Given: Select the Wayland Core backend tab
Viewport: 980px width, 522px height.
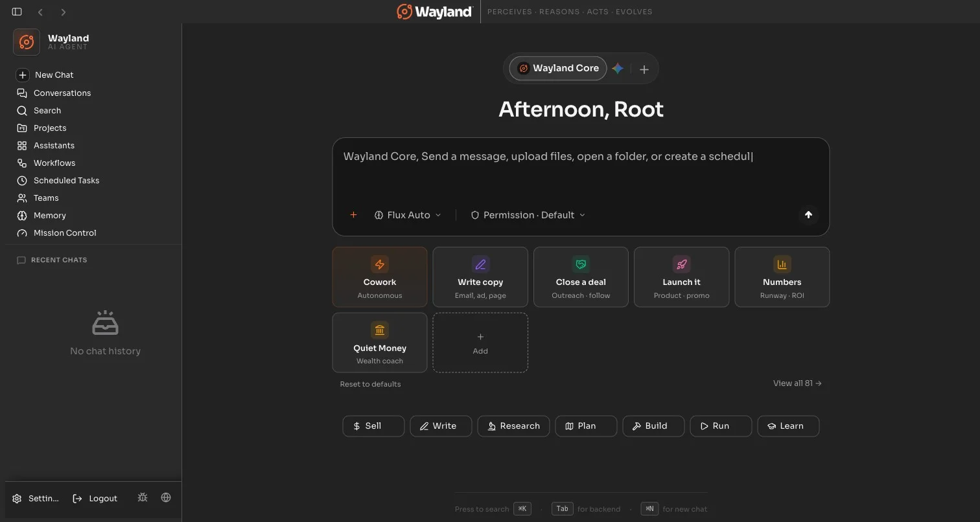Looking at the screenshot, I should coord(558,68).
